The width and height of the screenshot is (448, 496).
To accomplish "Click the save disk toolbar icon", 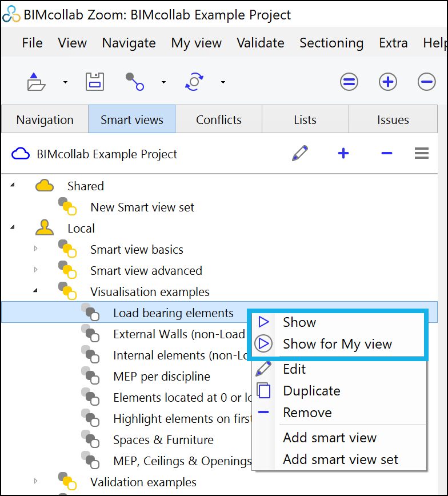I will click(x=95, y=82).
